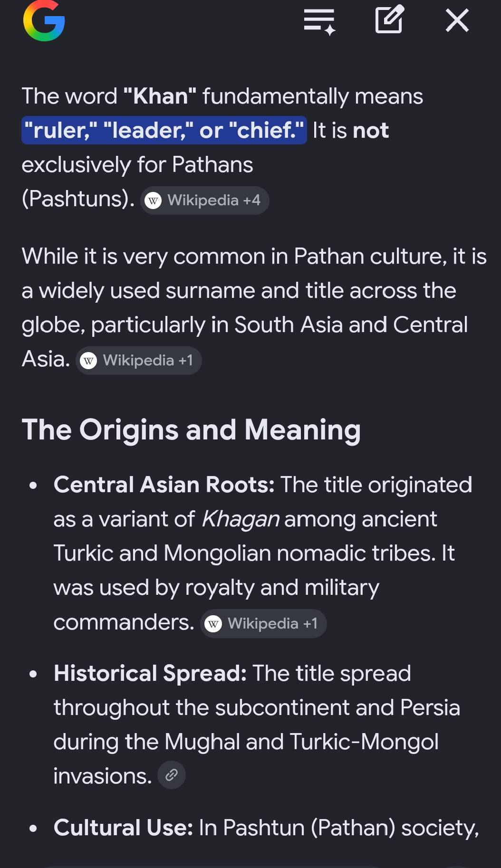Screen dimensions: 501x868
Task: Tap the bold word "Khan" in first sentence
Action: (160, 96)
